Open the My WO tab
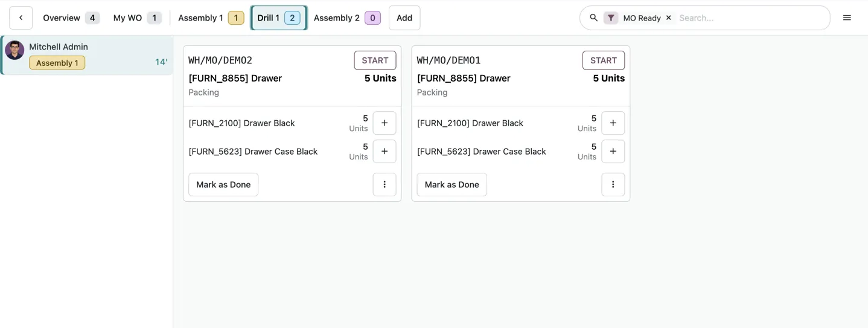 tap(137, 18)
